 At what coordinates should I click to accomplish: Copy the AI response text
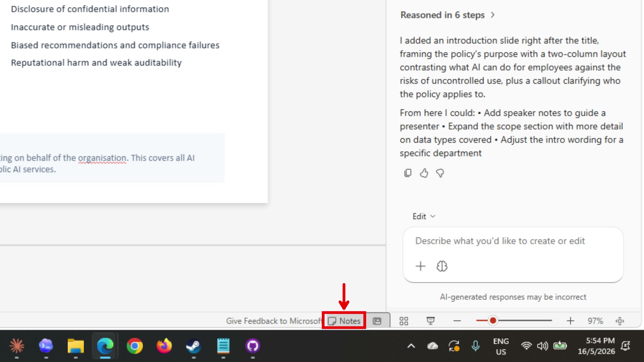408,173
